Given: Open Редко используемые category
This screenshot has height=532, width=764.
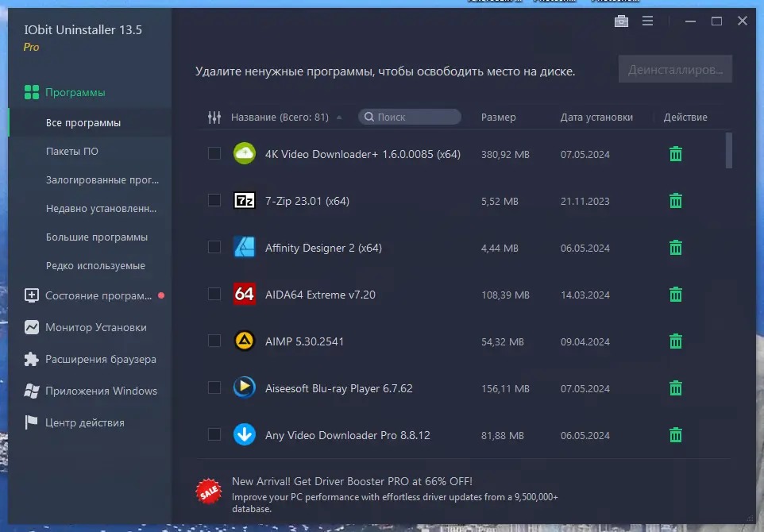Looking at the screenshot, I should tap(90, 265).
